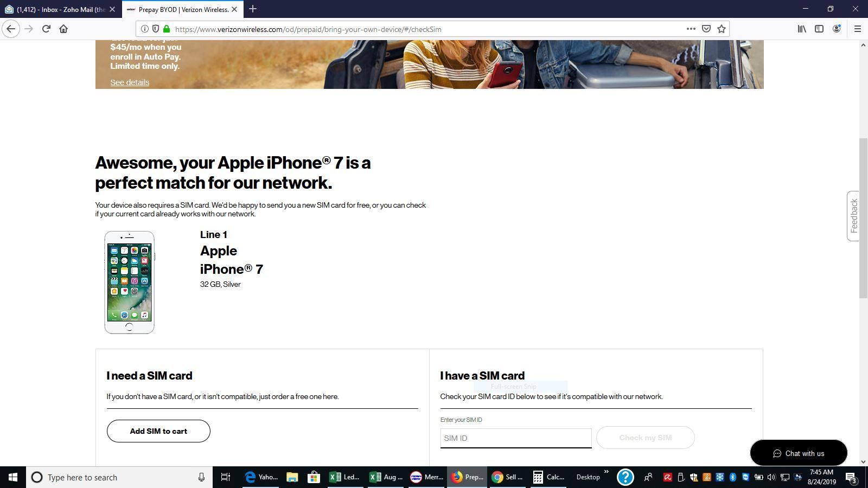Expand the Desktop toolbar chevron
Screen dimensions: 868x488
(x=607, y=472)
